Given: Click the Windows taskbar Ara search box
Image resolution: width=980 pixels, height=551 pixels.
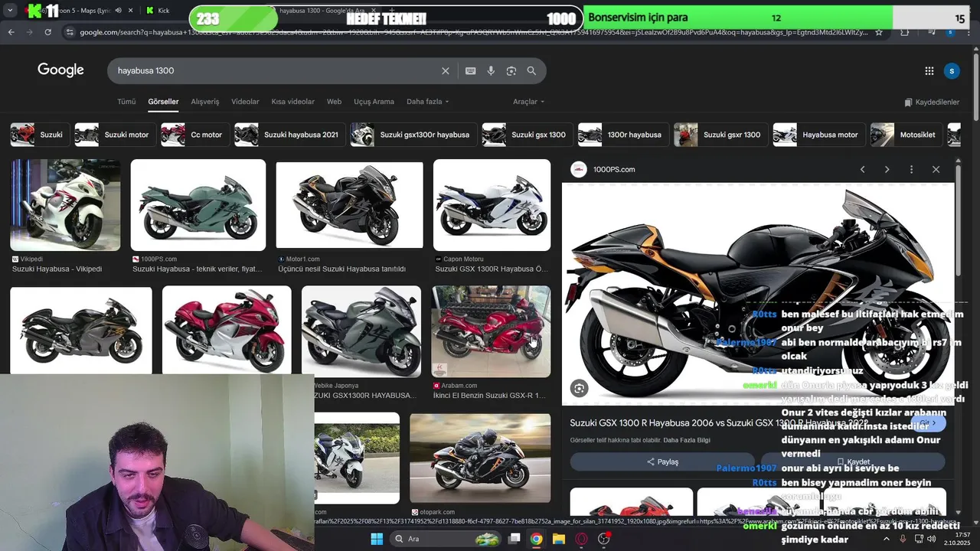Looking at the screenshot, I should click(447, 539).
